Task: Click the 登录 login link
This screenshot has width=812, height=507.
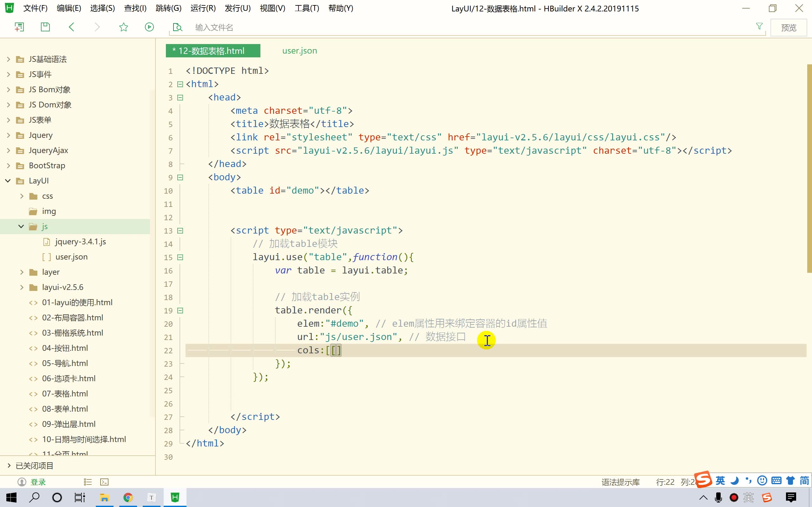Action: pos(38,482)
